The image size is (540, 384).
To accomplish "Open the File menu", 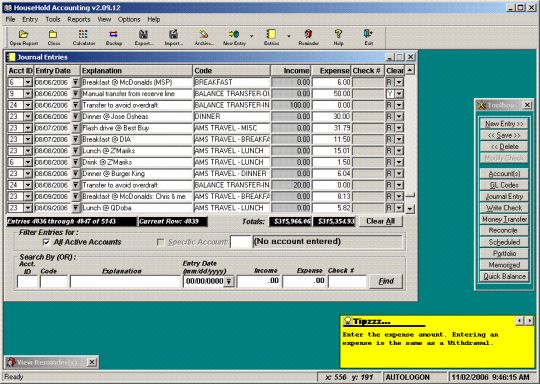I will coord(10,20).
